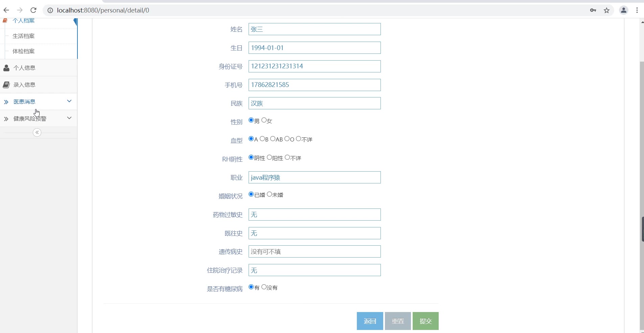Open 体检档案 in the sidebar
This screenshot has width=644, height=333.
pos(24,51)
